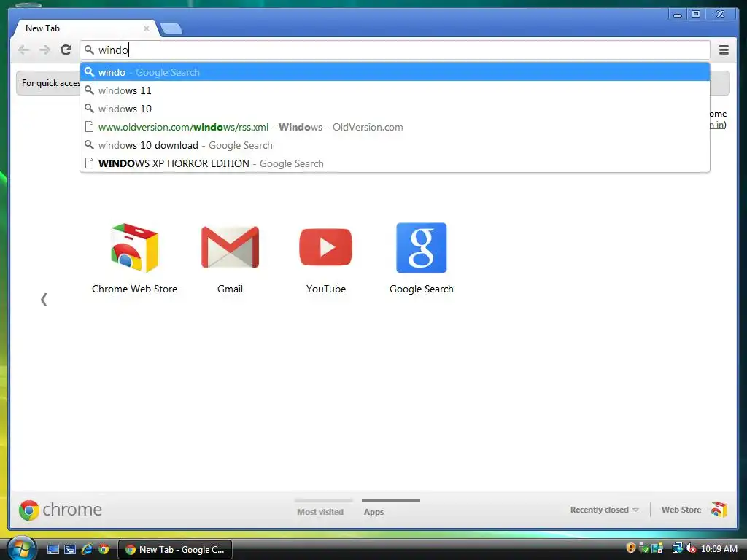Click Show Desktop in quick launch
747x560 pixels.
click(x=53, y=550)
